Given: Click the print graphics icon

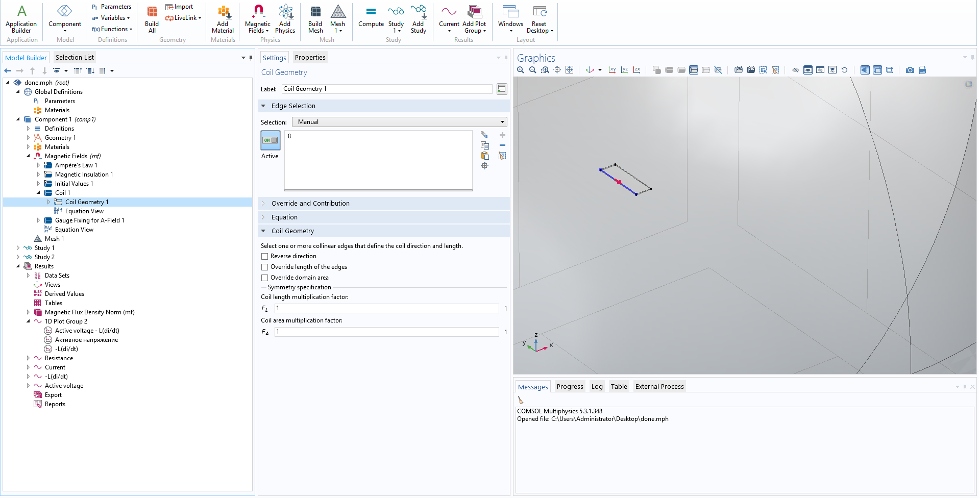Looking at the screenshot, I should [922, 70].
